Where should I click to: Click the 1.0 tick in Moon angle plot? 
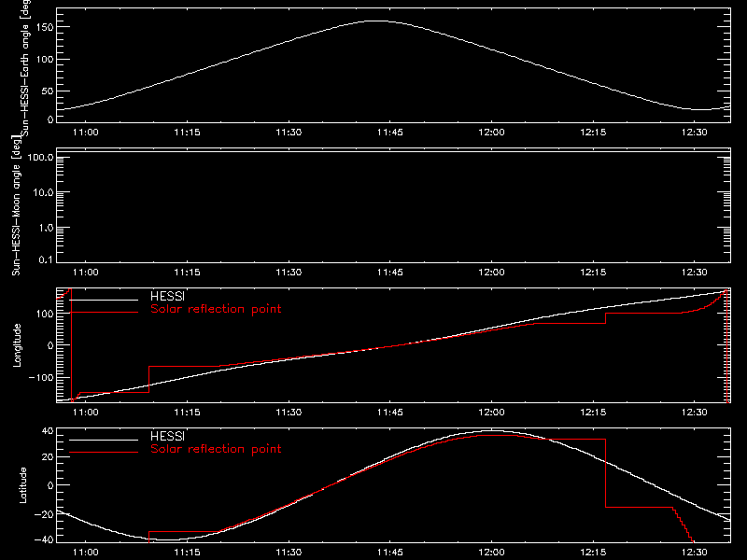point(46,228)
